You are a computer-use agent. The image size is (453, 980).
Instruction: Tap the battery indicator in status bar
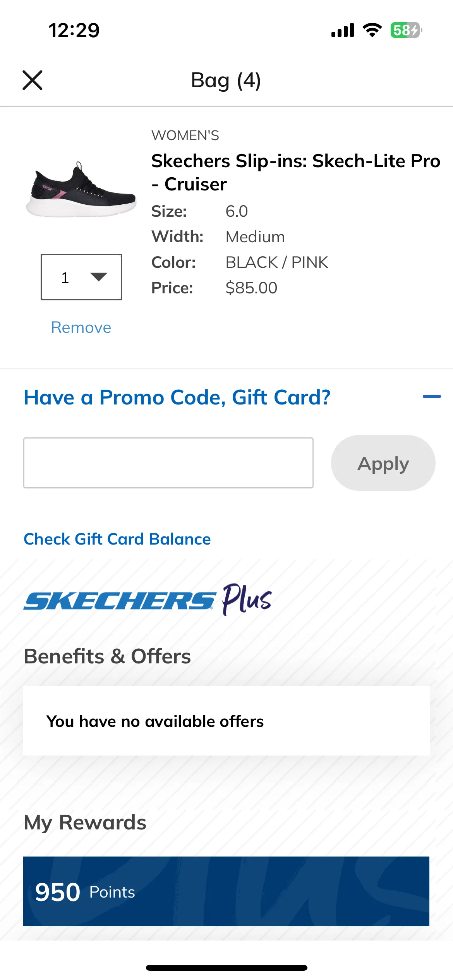[406, 30]
